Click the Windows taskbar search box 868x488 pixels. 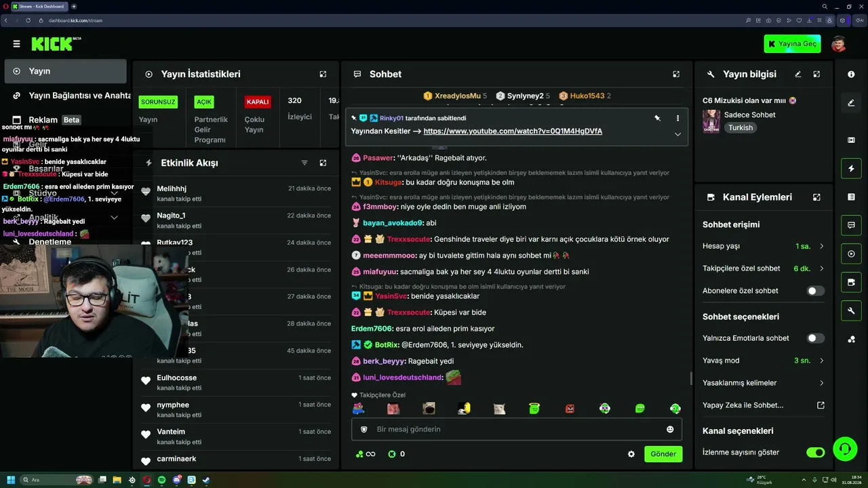57,480
